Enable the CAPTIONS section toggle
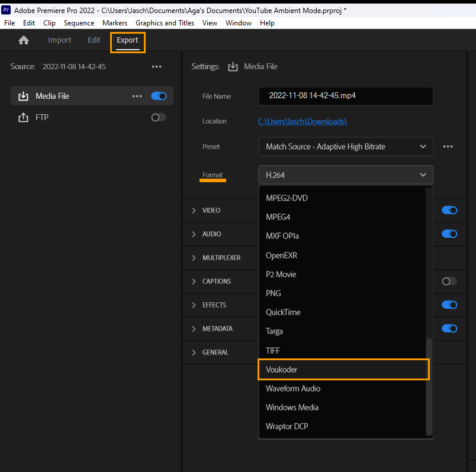This screenshot has width=476, height=472. [449, 281]
